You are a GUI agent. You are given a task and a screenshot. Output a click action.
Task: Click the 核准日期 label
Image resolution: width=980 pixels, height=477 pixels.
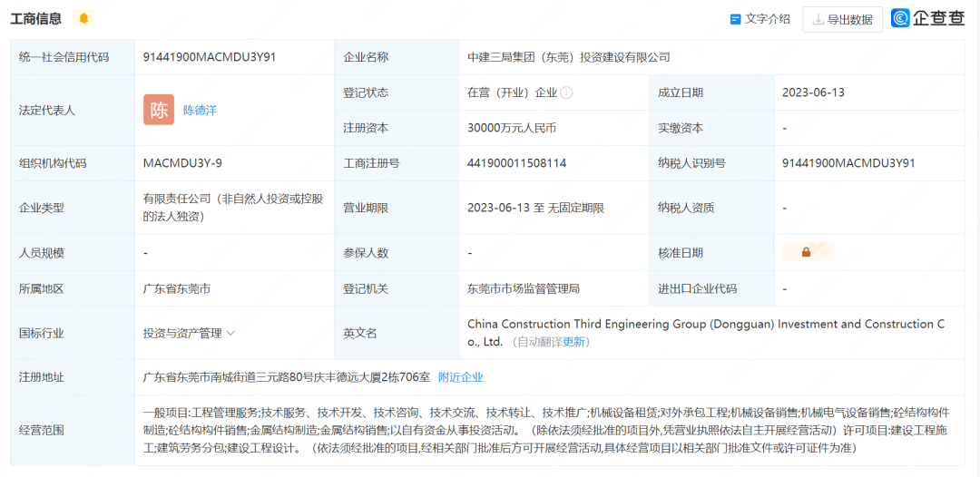[x=680, y=253]
